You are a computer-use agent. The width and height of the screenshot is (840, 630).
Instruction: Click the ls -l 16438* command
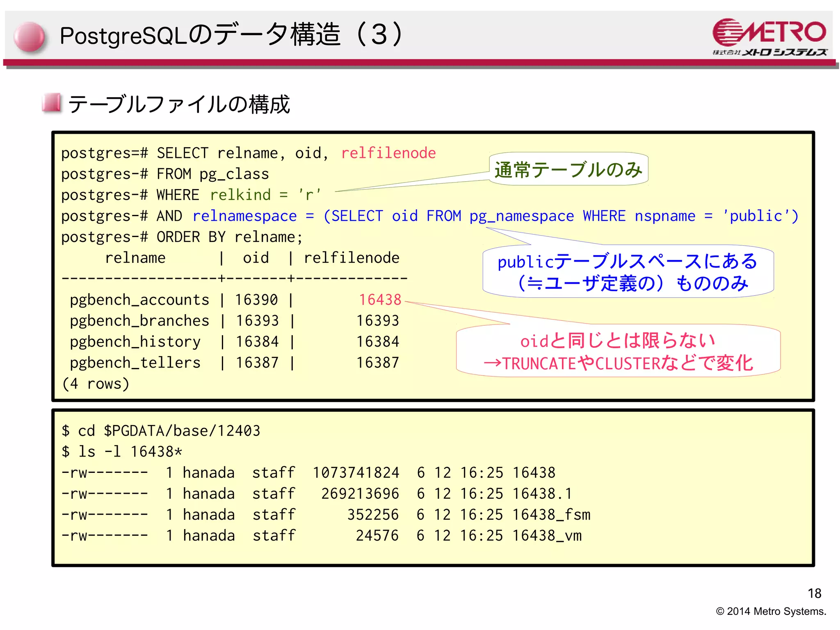tap(130, 452)
